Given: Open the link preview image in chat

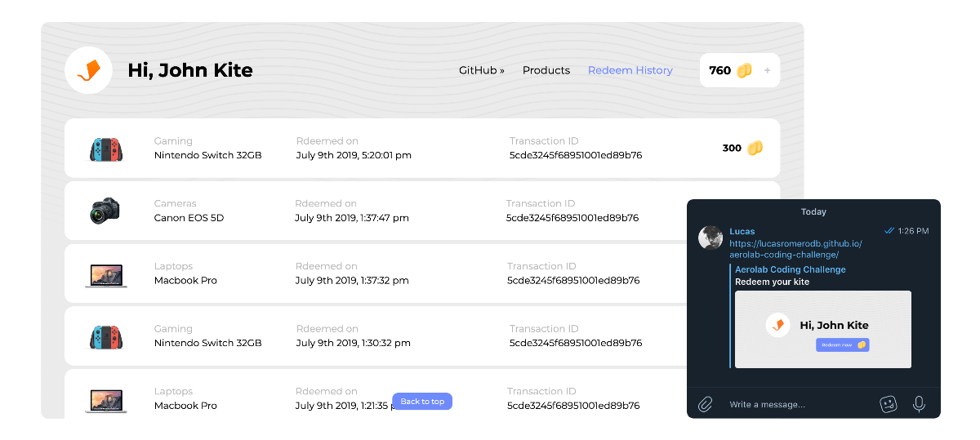Looking at the screenshot, I should [x=823, y=329].
